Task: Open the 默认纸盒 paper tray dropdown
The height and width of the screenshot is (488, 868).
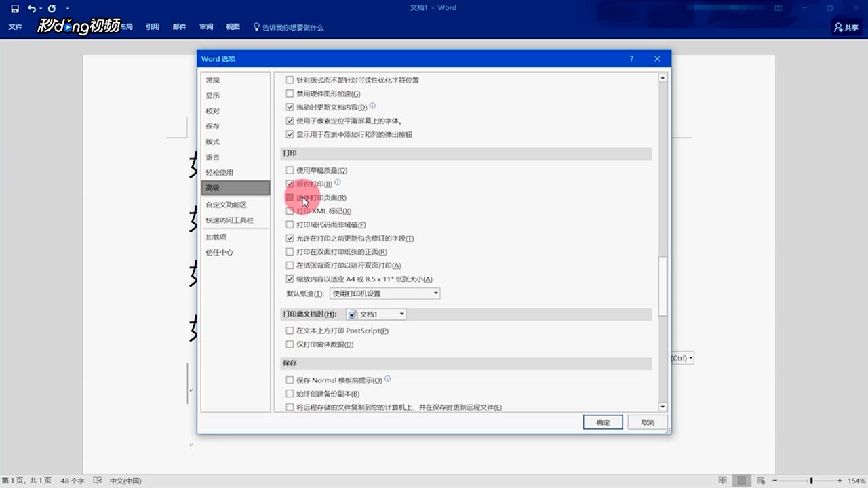Action: pyautogui.click(x=435, y=293)
